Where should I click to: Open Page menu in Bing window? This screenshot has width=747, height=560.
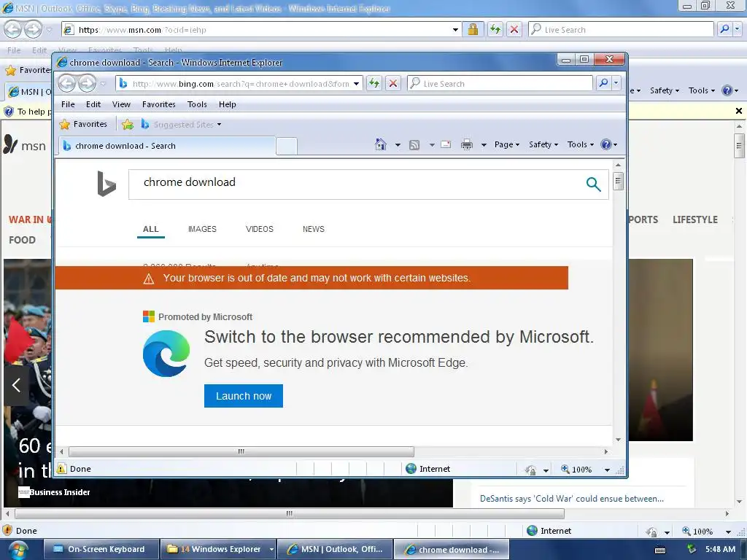tap(507, 144)
